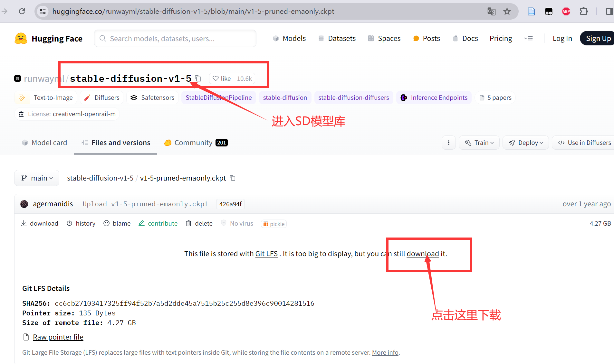Select the Files and versions tab

point(116,143)
